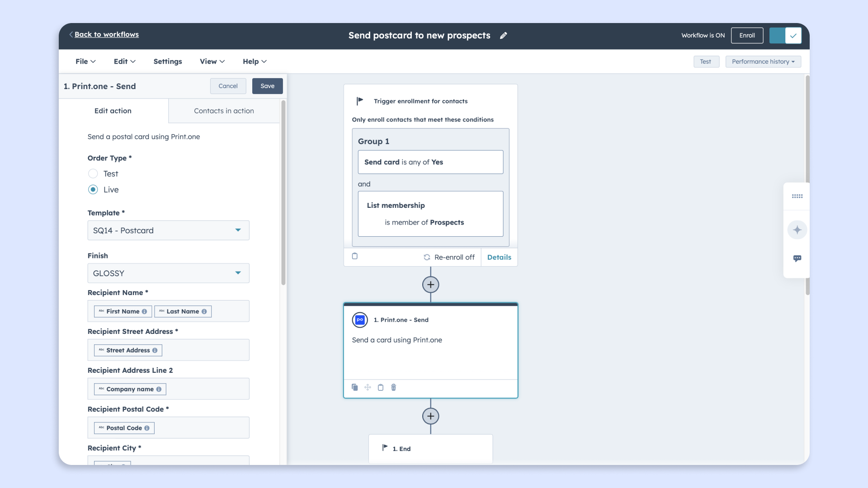The width and height of the screenshot is (868, 488).
Task: Clone the Print.one Send action
Action: click(x=354, y=387)
